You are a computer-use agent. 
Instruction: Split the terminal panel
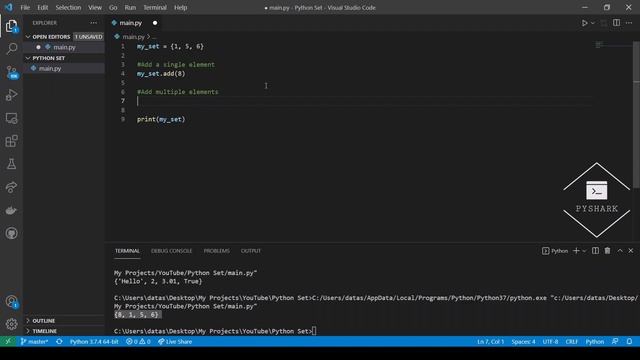tap(596, 251)
